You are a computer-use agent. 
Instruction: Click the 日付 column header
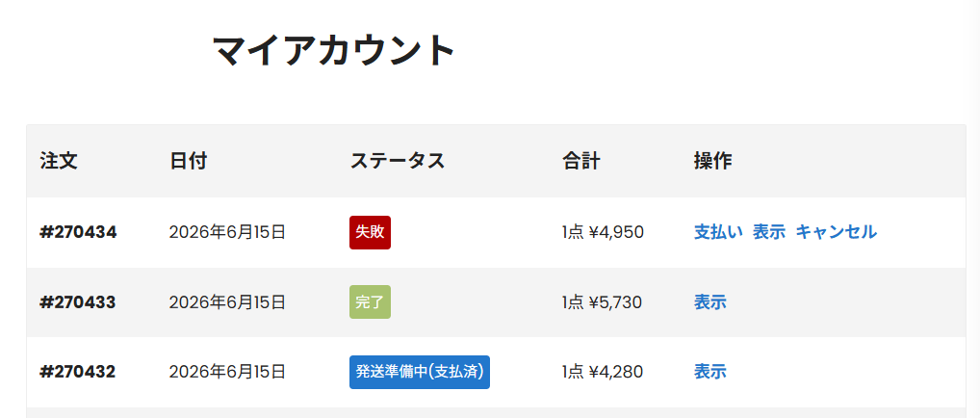point(188,161)
